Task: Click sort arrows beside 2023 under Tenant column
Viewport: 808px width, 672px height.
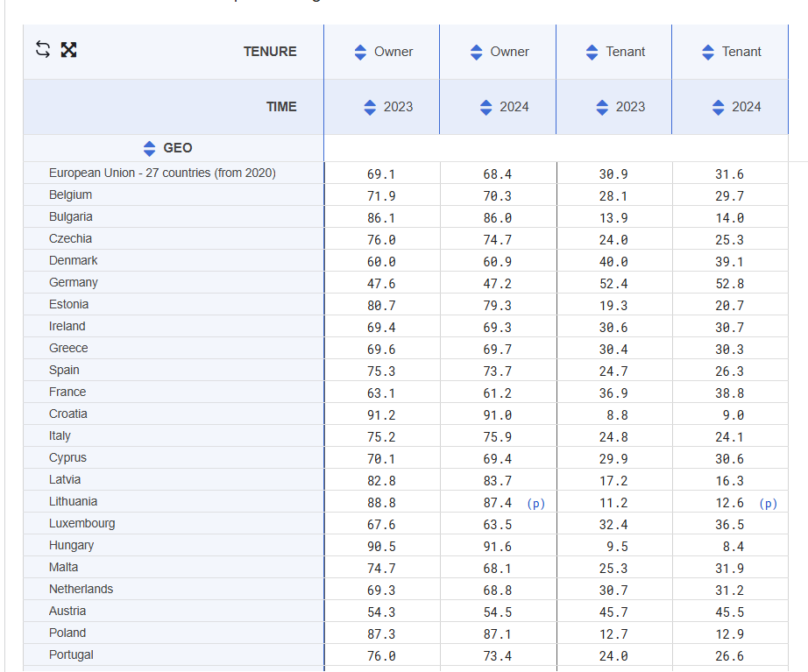Action: point(602,107)
